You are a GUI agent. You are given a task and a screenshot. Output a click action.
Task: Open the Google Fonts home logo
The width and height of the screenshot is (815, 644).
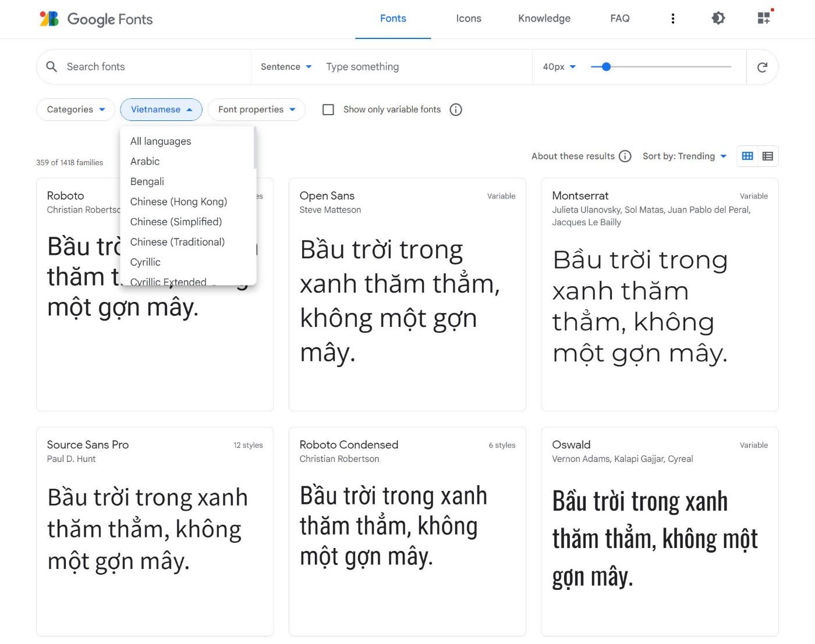[x=96, y=19]
